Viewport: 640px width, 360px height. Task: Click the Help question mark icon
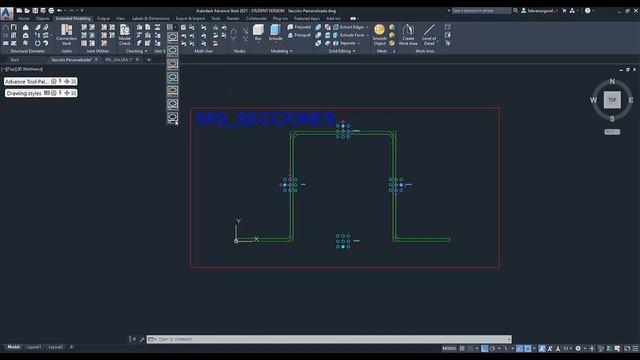coord(588,11)
